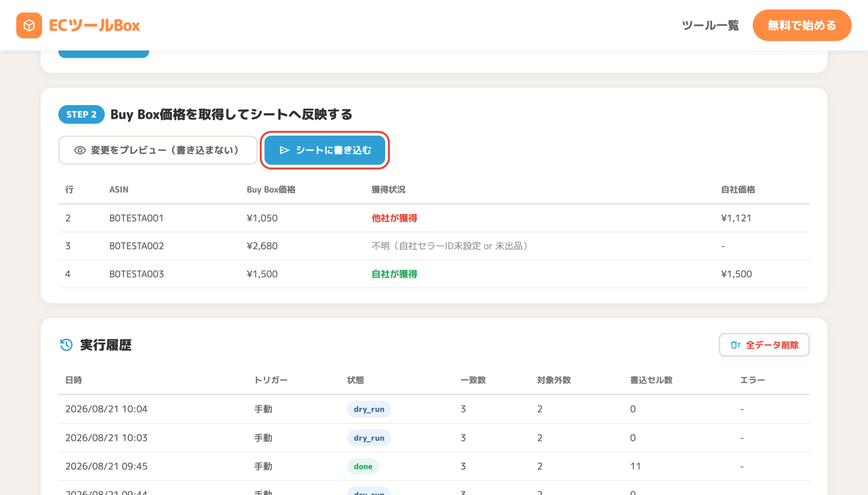The image size is (868, 495).
Task: Click the 自社が獲得 status text
Action: coord(394,274)
